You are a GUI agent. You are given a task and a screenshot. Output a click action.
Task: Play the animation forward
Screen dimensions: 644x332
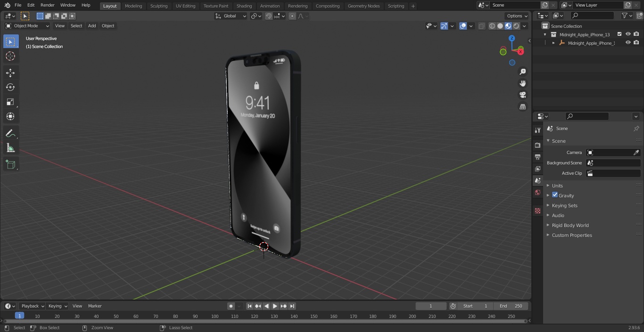coord(275,306)
